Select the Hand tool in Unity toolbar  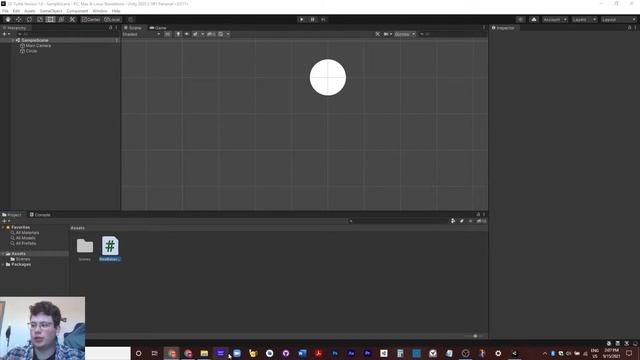(x=8, y=20)
